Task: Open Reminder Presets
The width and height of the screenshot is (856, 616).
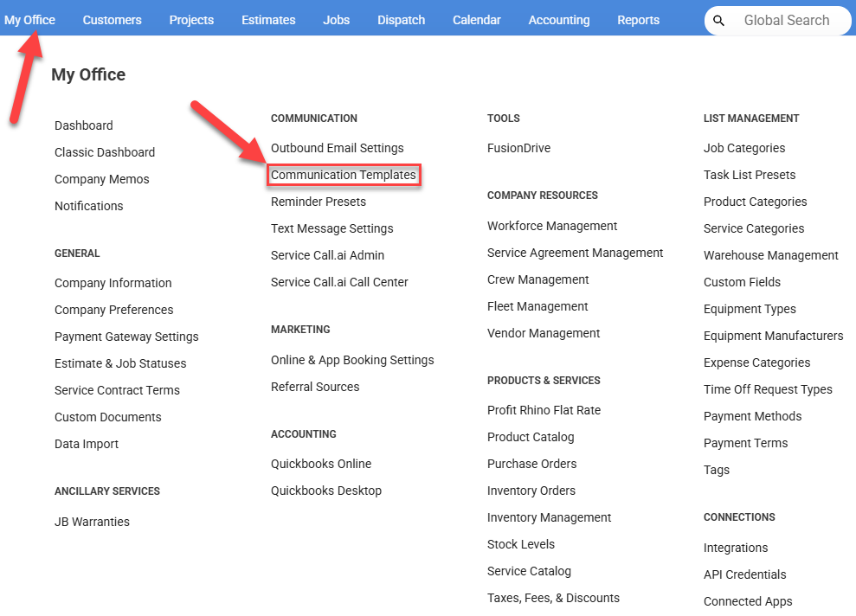Action: coord(319,202)
